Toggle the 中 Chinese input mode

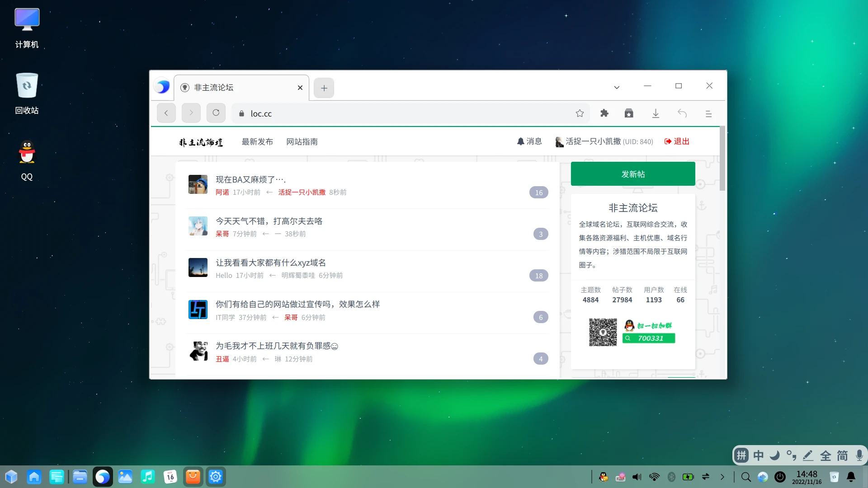tap(758, 455)
